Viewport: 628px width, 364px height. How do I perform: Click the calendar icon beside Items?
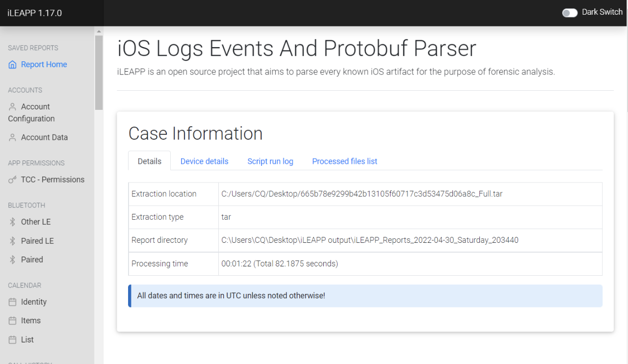12,321
